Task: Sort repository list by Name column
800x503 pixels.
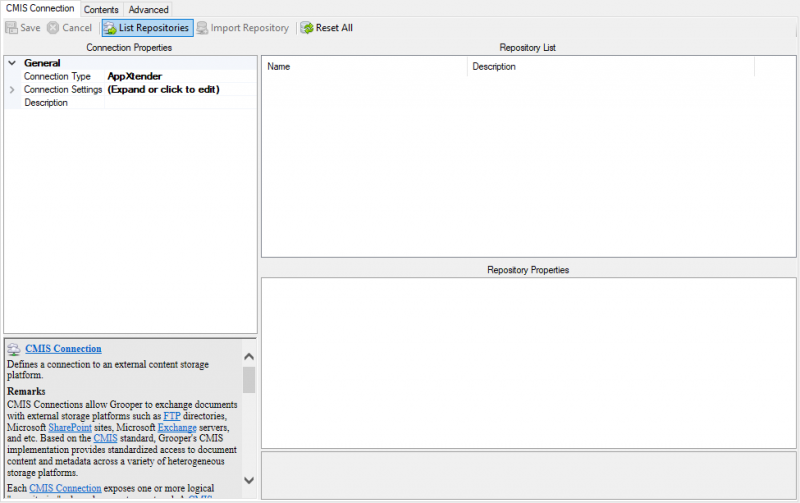Action: tap(364, 66)
